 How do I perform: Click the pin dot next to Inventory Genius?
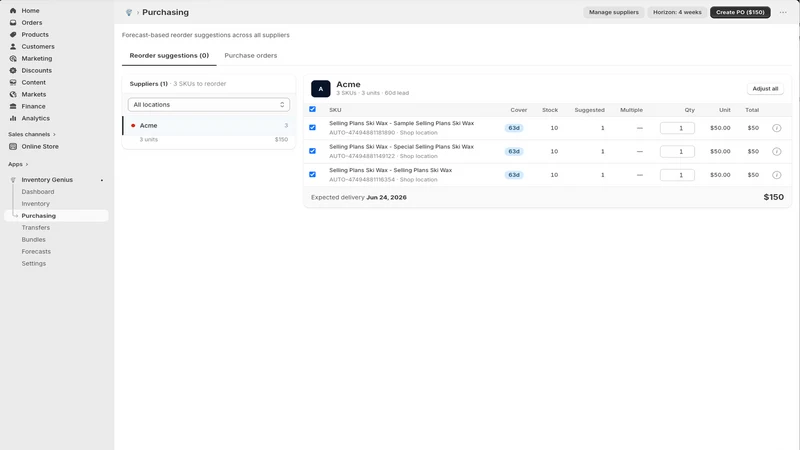102,180
